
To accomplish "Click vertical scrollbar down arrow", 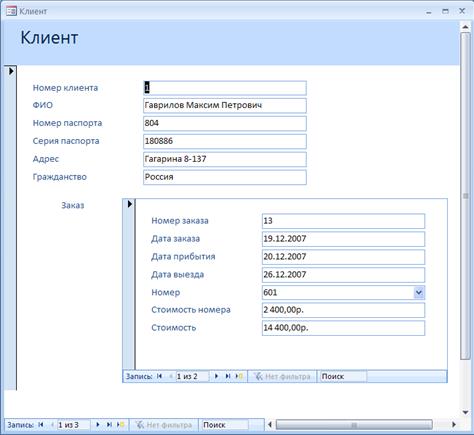I will [x=465, y=412].
